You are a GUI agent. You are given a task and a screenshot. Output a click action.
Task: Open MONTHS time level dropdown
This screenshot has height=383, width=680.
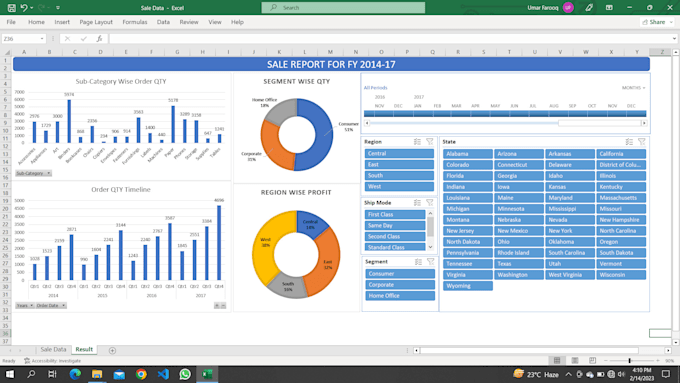click(x=634, y=88)
